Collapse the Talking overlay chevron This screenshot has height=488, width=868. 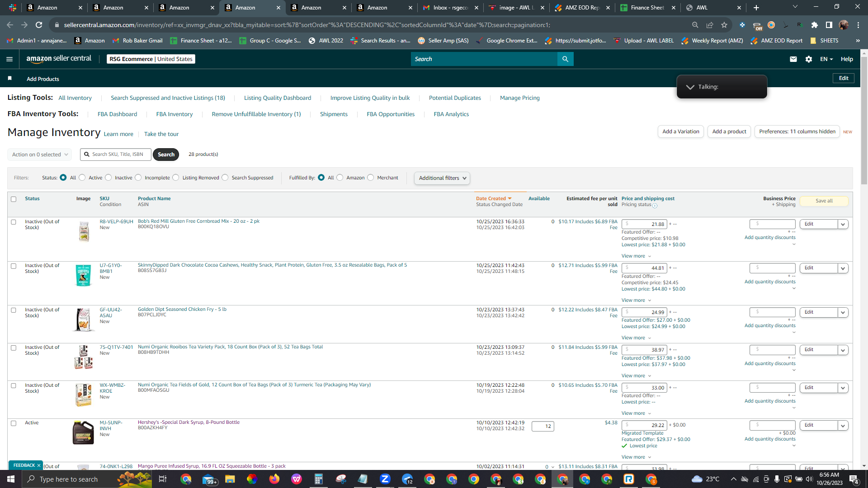pos(690,87)
